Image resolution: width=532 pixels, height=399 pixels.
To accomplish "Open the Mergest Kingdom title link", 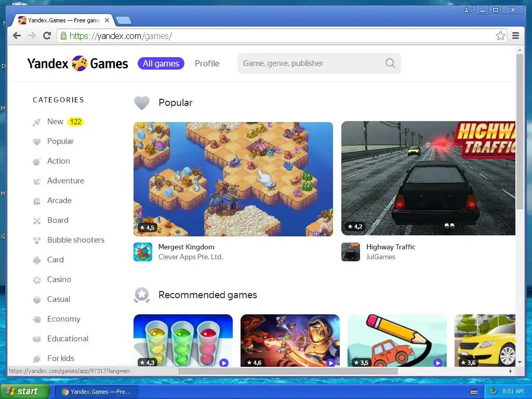I will (x=187, y=247).
